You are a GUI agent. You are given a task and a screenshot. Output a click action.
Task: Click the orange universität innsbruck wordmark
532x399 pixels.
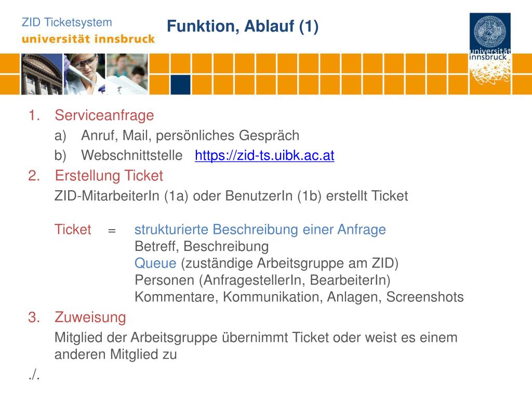pos(88,38)
